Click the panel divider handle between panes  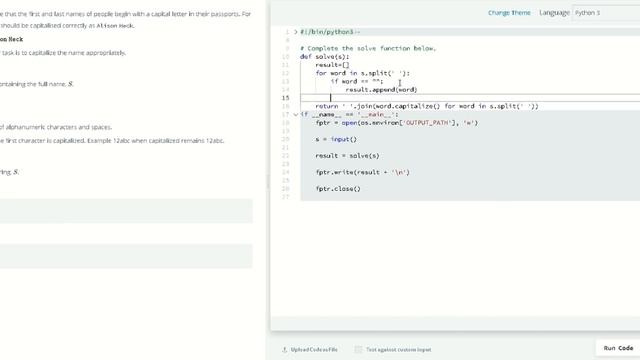click(268, 182)
